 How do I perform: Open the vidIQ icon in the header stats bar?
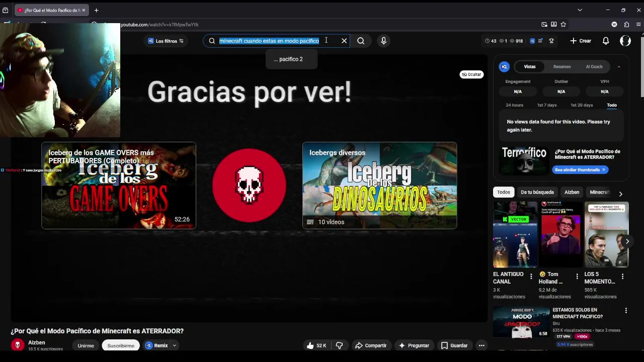tap(532, 41)
